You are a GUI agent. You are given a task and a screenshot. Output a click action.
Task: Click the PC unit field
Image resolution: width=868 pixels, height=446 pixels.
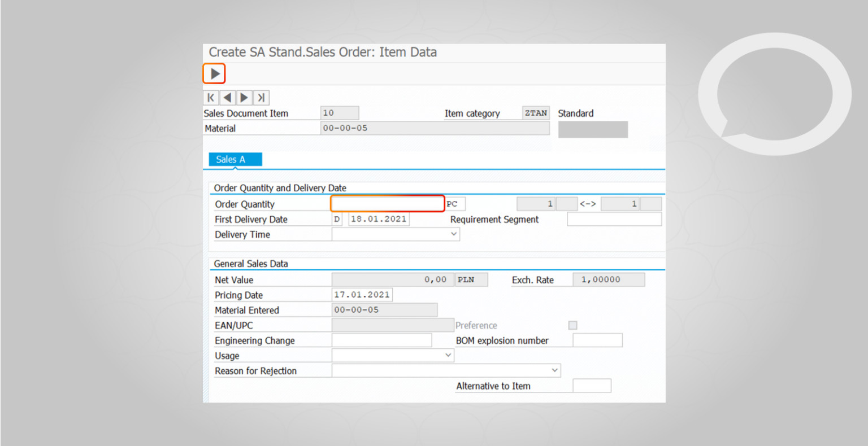tap(455, 204)
